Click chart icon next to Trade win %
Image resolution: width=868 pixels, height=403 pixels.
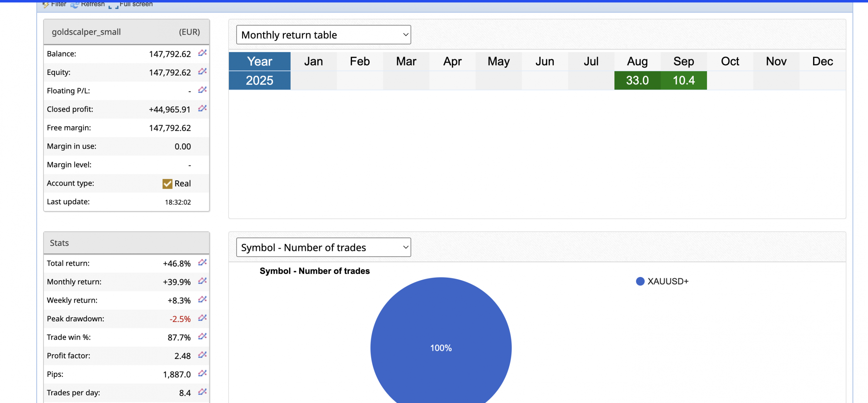pos(202,336)
